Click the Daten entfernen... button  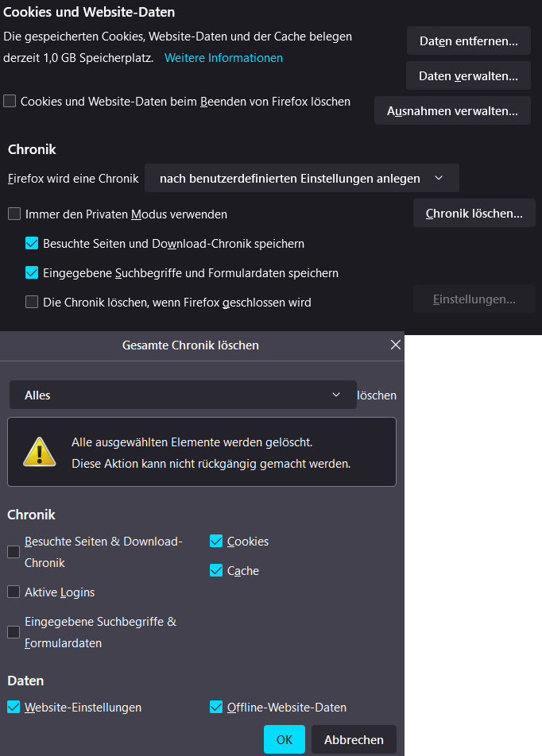click(x=468, y=40)
